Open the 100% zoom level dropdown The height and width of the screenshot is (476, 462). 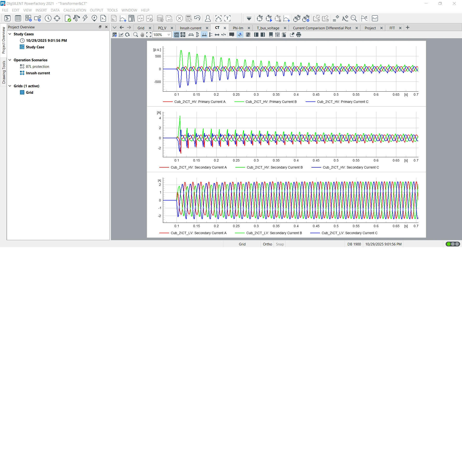tap(169, 35)
